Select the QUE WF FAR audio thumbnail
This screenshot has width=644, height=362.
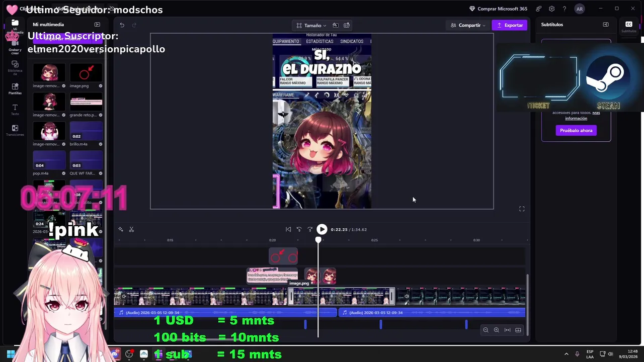[86, 160]
